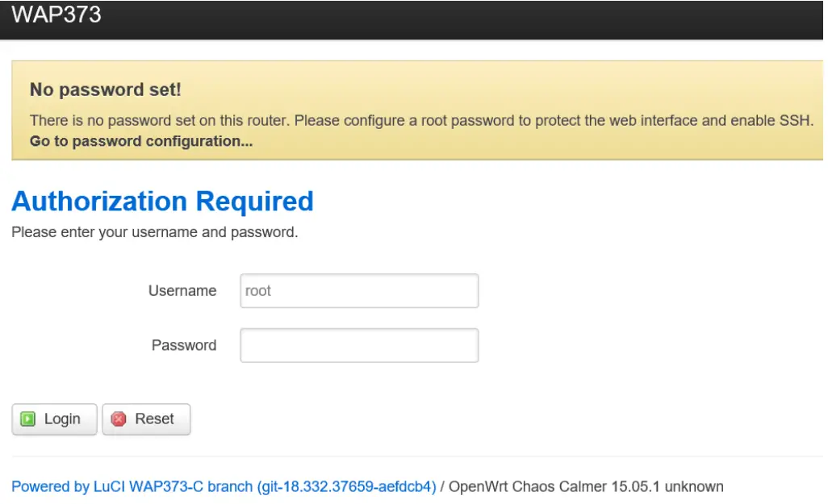Image resolution: width=828 pixels, height=504 pixels.
Task: Click the git revision text in footer link
Action: click(347, 487)
